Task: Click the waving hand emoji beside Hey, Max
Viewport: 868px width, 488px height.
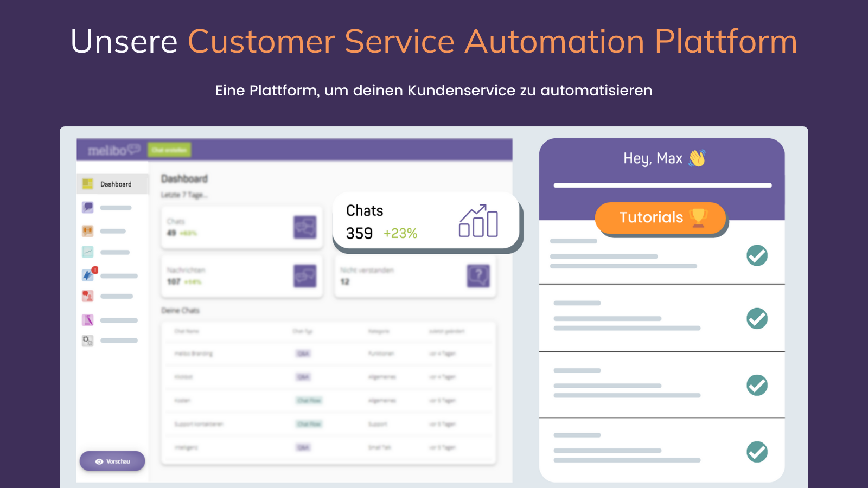Action: [697, 158]
